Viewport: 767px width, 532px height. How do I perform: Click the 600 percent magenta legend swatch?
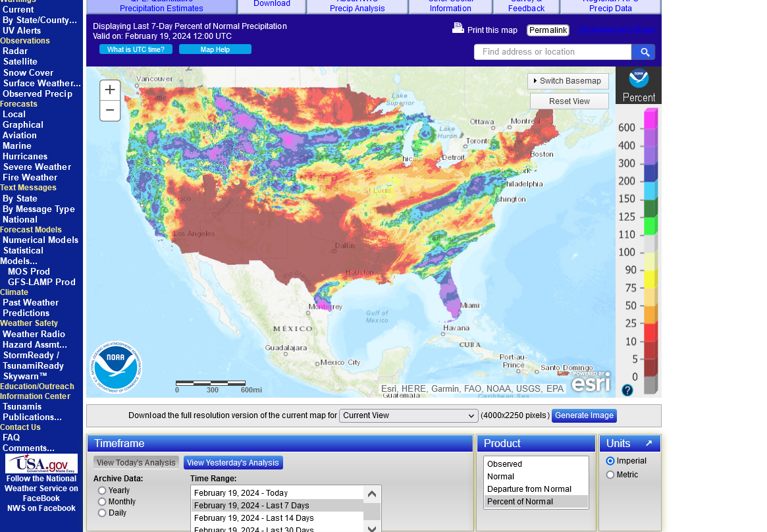(650, 119)
